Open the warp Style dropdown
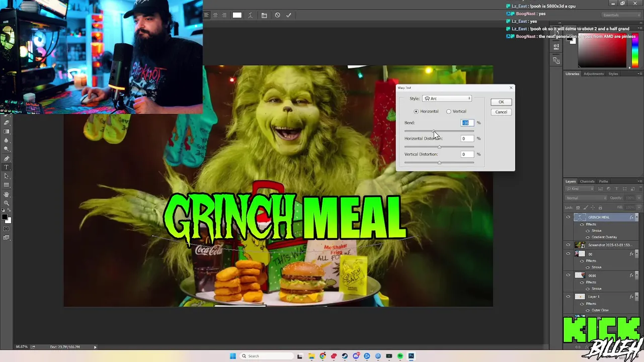 tap(447, 99)
